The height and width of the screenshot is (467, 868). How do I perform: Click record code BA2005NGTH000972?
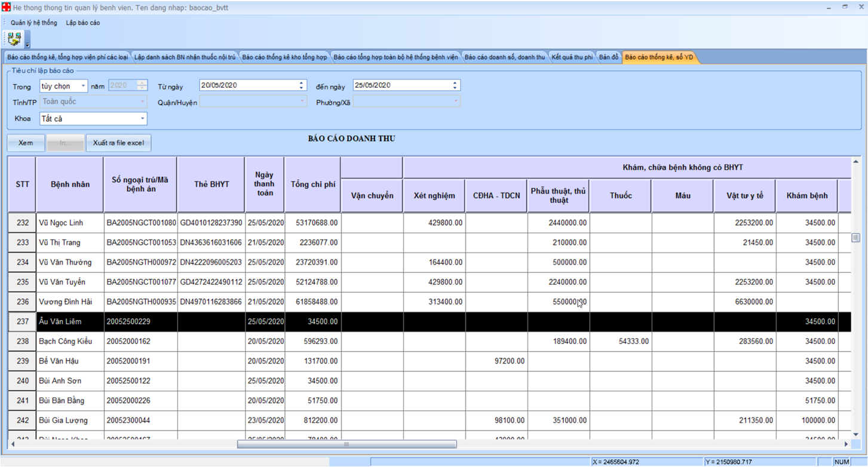[x=141, y=262]
